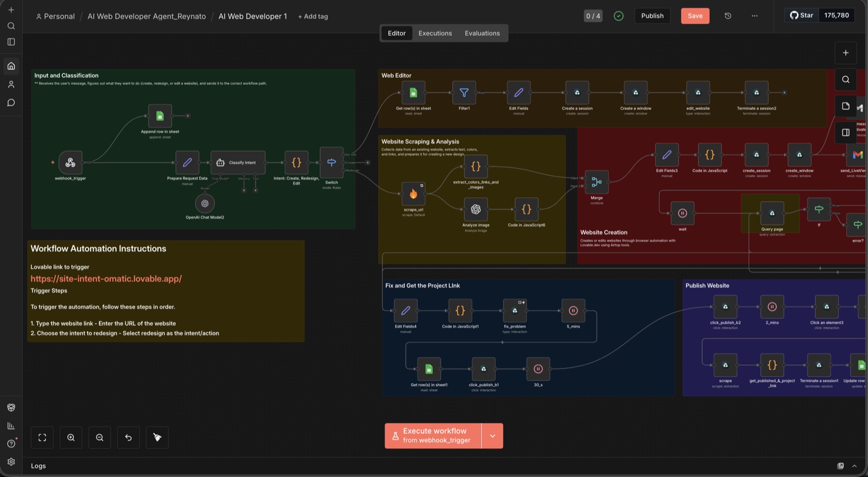Edit the workflow name AI Web Developer 1
Image resolution: width=868 pixels, height=477 pixels.
[x=253, y=16]
